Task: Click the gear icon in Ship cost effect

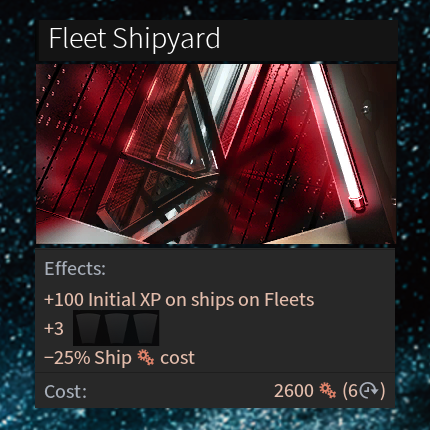Action: (x=146, y=357)
